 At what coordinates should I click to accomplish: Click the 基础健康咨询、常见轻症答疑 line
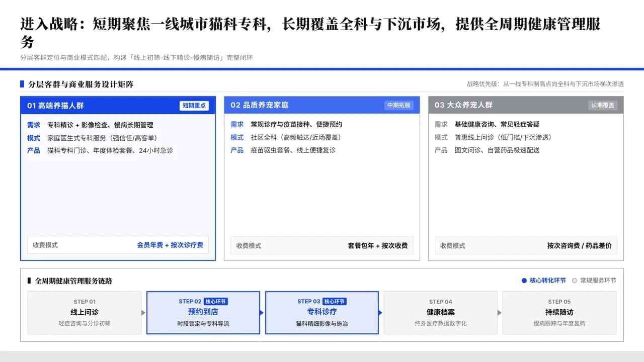[497, 124]
